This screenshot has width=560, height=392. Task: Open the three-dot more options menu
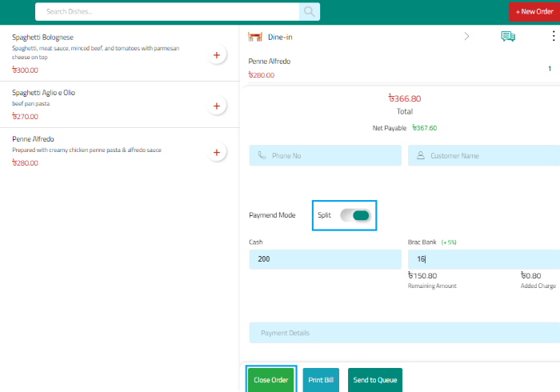pyautogui.click(x=553, y=36)
